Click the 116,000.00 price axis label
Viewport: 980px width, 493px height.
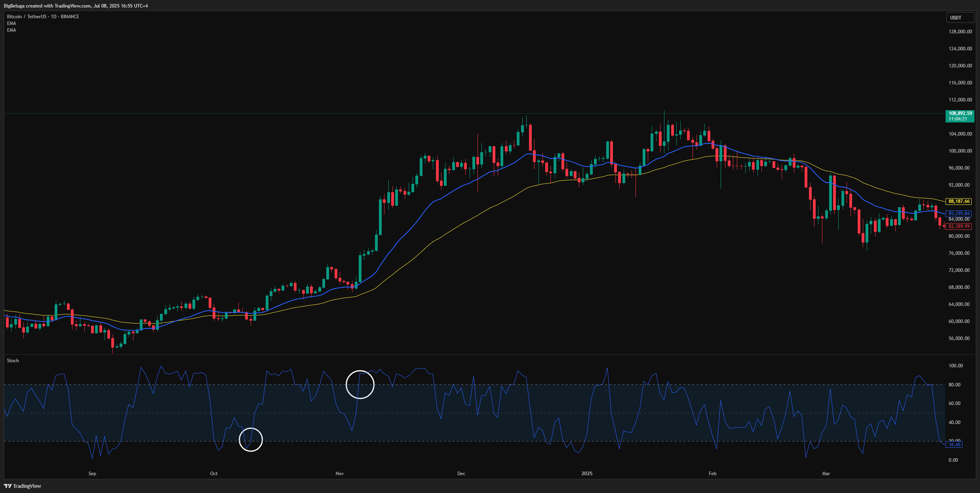[960, 83]
